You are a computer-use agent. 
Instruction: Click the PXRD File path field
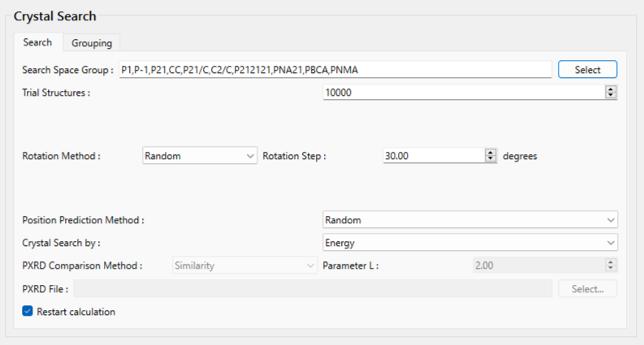pyautogui.click(x=313, y=288)
